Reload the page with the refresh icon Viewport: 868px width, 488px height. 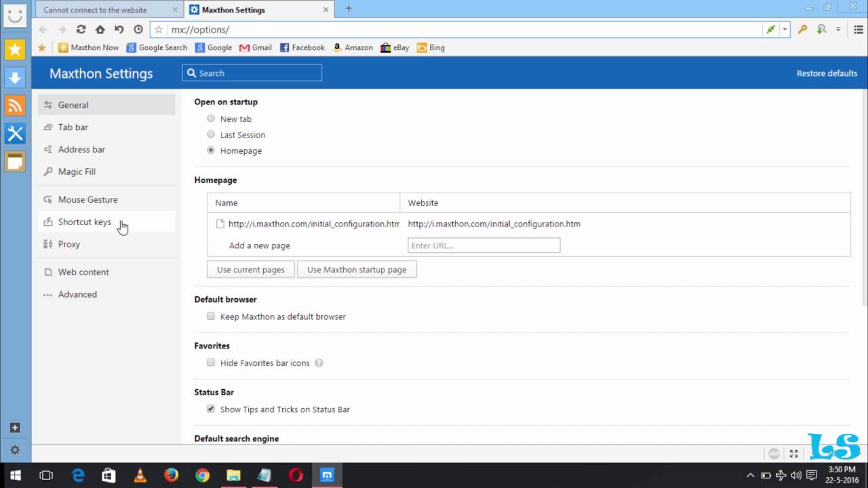(81, 29)
